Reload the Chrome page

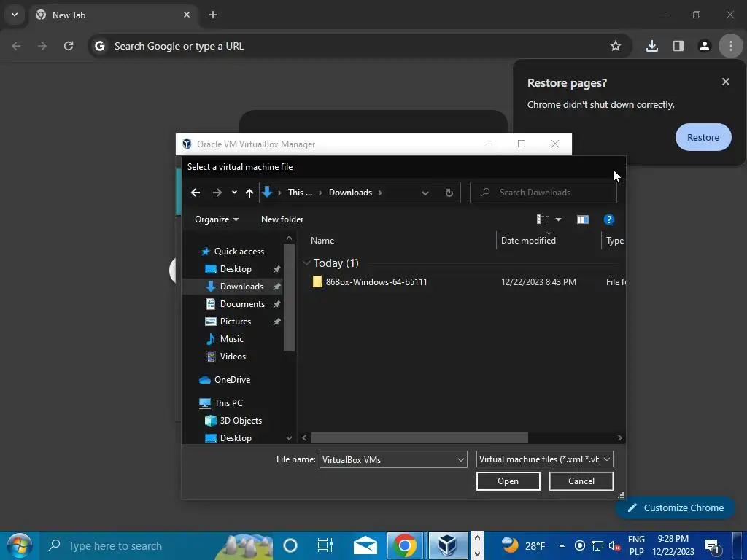coord(69,46)
